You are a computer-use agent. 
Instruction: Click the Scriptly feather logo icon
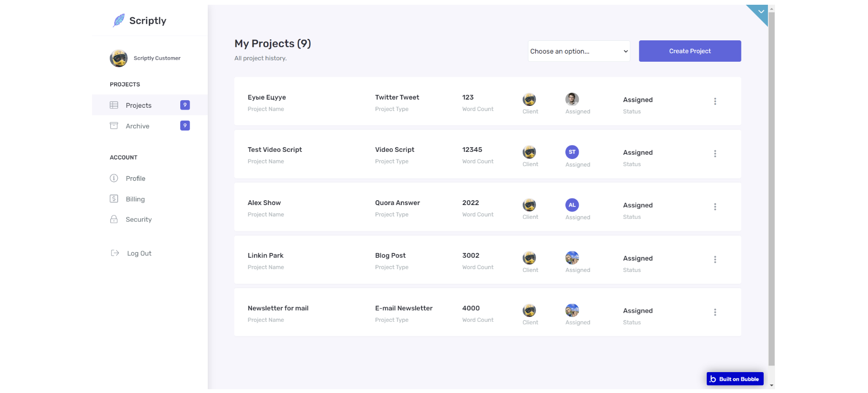[119, 20]
